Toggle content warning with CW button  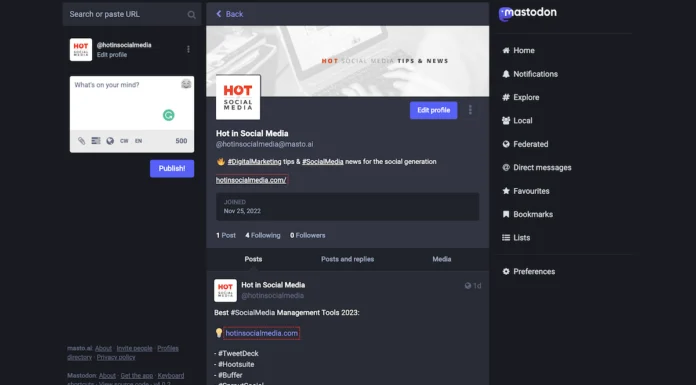pyautogui.click(x=124, y=141)
